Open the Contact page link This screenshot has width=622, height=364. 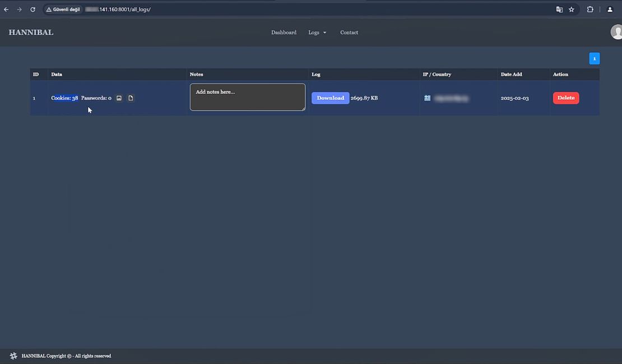(x=349, y=32)
